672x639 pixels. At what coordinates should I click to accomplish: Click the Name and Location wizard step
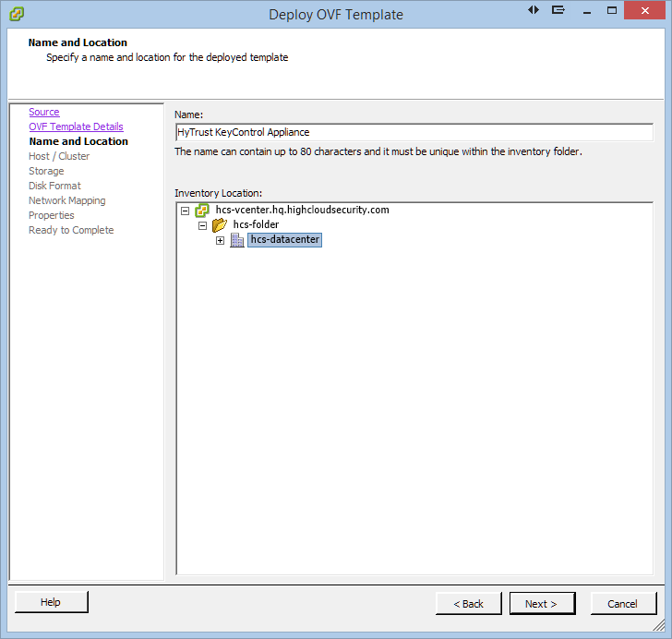[78, 141]
